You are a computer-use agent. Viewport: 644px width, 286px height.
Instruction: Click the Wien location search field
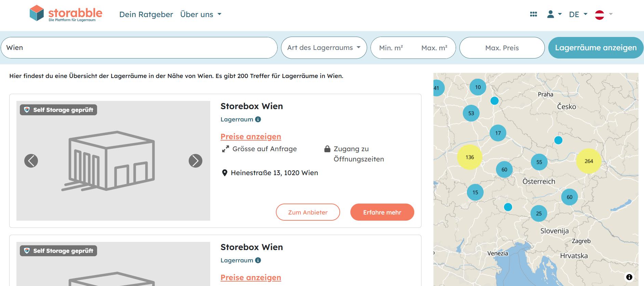pyautogui.click(x=139, y=48)
